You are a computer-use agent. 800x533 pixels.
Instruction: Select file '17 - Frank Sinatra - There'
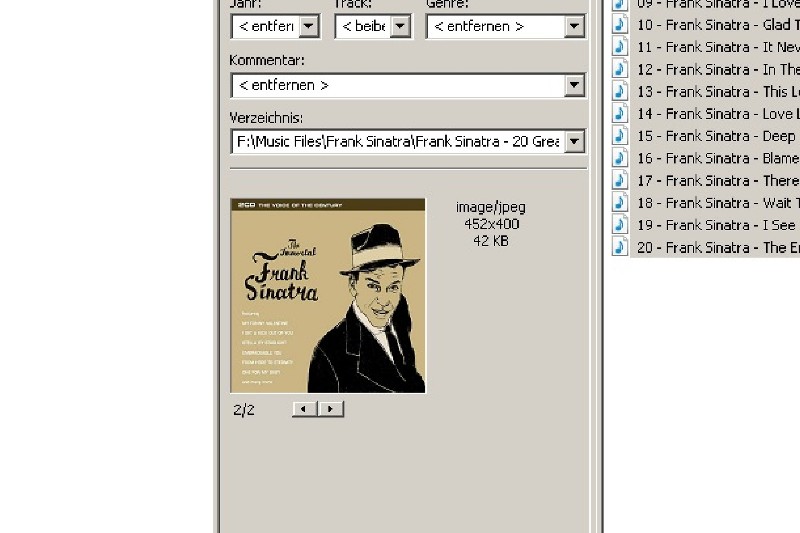718,180
